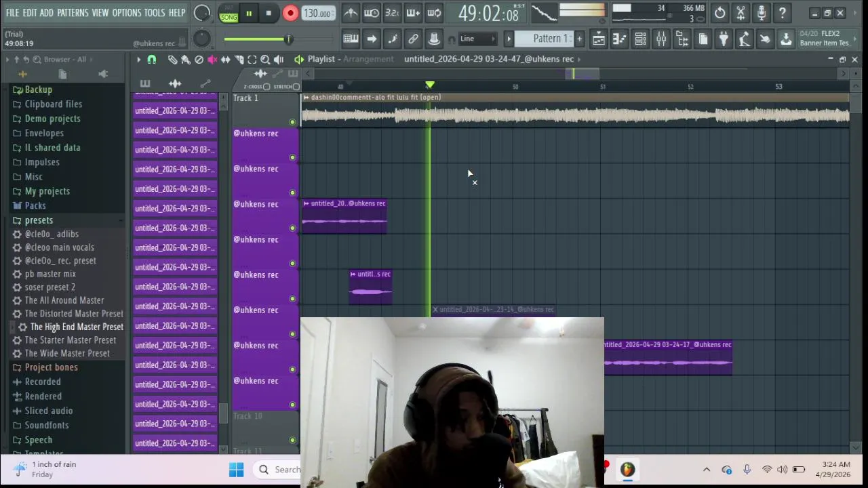
Task: Open the tempo tapper icon
Action: (x=745, y=39)
